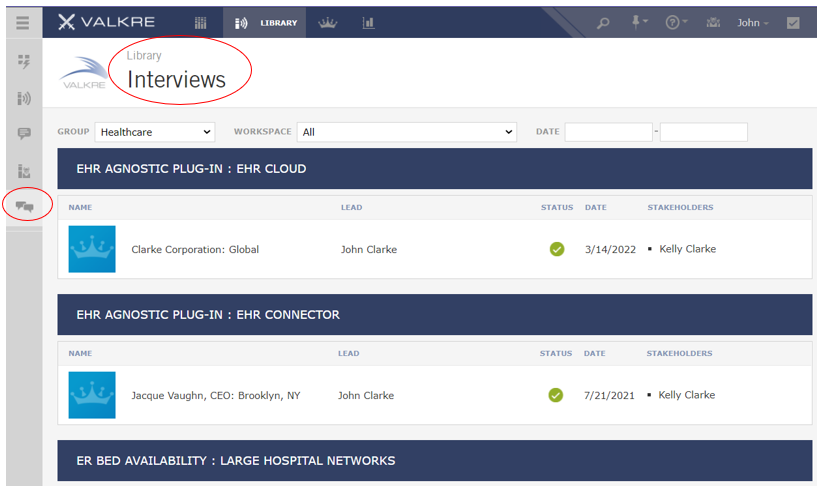Click the Lead column header in EHR Cloud table
The height and width of the screenshot is (486, 817).
(351, 207)
